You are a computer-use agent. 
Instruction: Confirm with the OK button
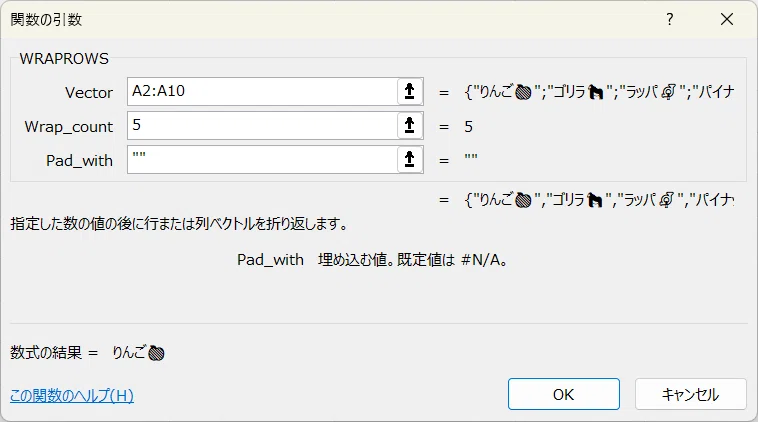[x=564, y=394]
